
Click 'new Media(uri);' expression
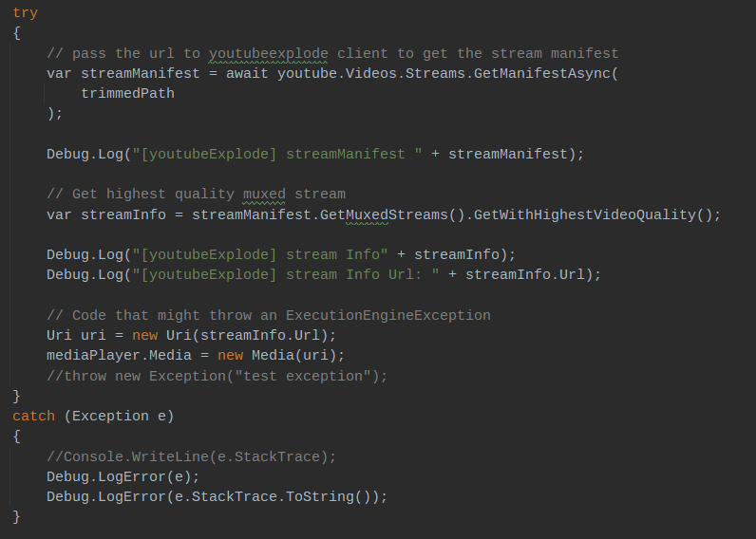[x=281, y=356]
